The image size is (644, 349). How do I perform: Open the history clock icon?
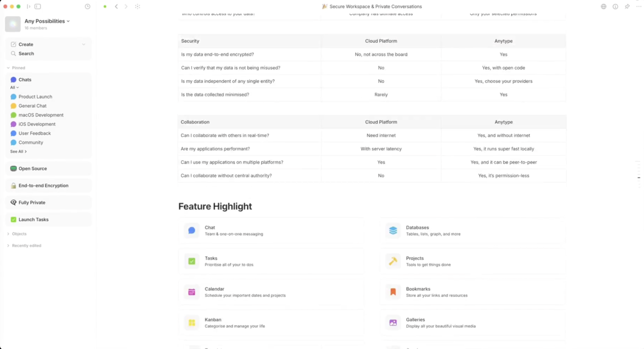[87, 7]
